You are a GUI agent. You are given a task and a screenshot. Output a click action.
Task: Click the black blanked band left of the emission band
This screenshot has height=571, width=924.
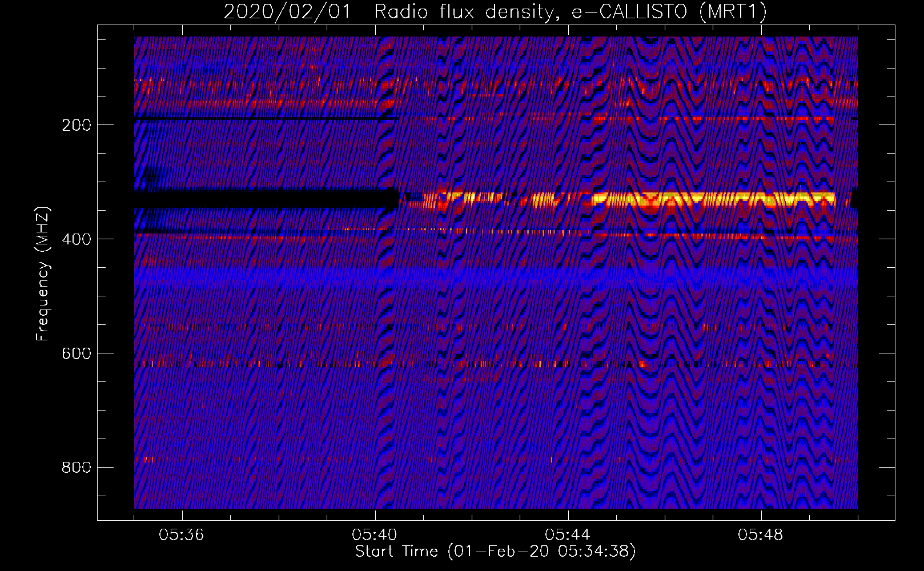(x=266, y=198)
